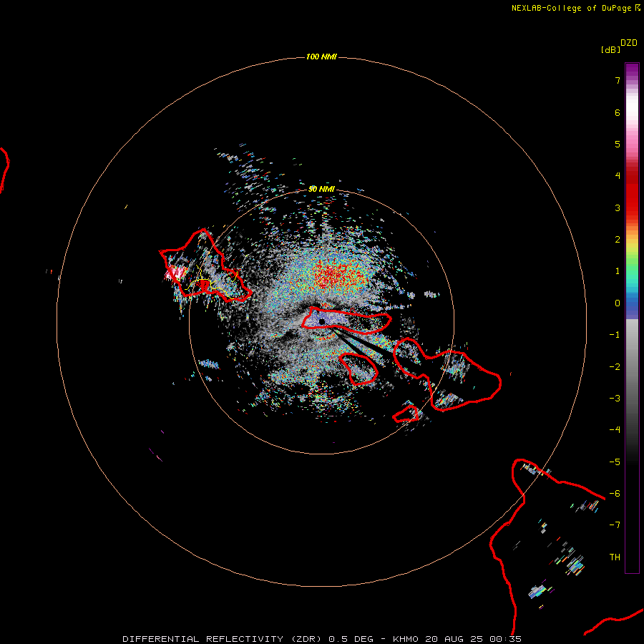
Task: Click the 0 tick on the dB scale
Action: tap(618, 303)
